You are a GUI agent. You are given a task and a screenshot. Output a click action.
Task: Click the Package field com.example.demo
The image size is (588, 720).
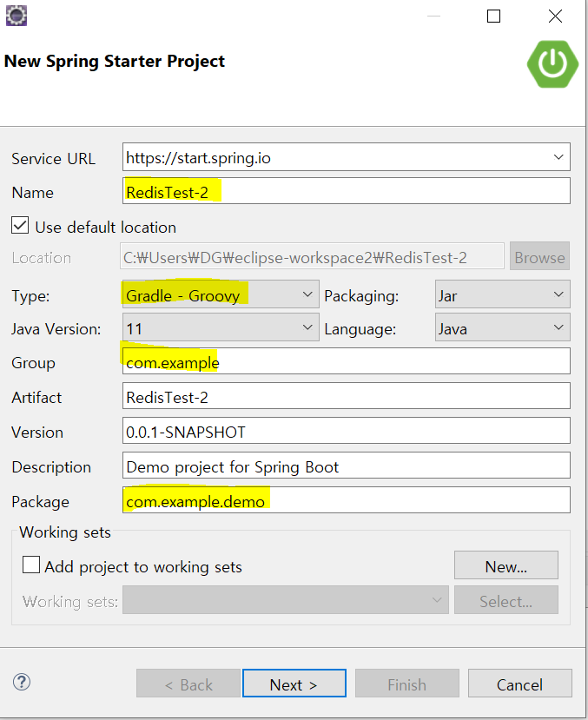(346, 500)
